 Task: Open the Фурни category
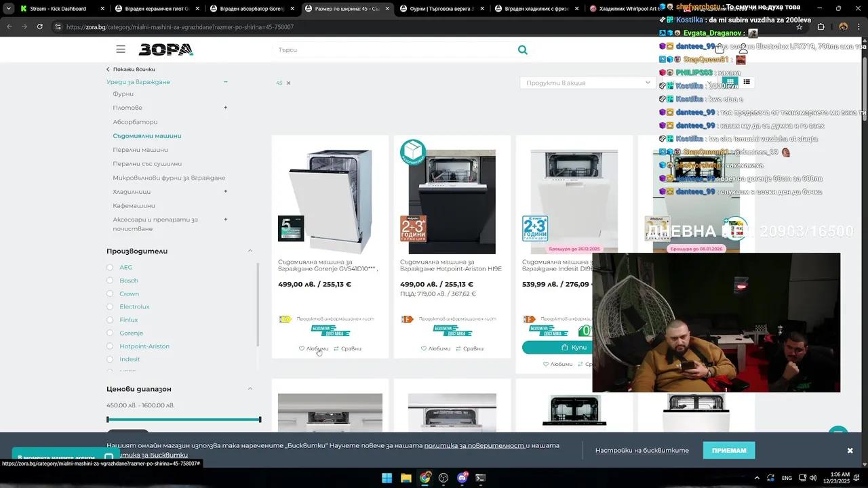(123, 94)
